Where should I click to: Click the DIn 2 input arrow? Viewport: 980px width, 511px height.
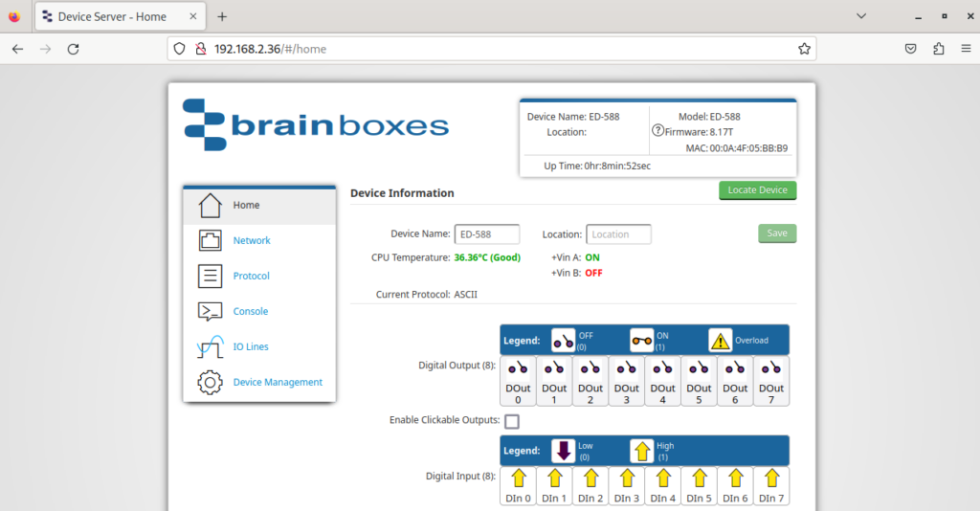pyautogui.click(x=590, y=478)
